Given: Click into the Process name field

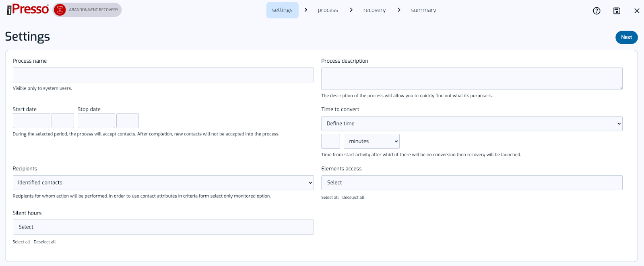Looking at the screenshot, I should pyautogui.click(x=163, y=75).
